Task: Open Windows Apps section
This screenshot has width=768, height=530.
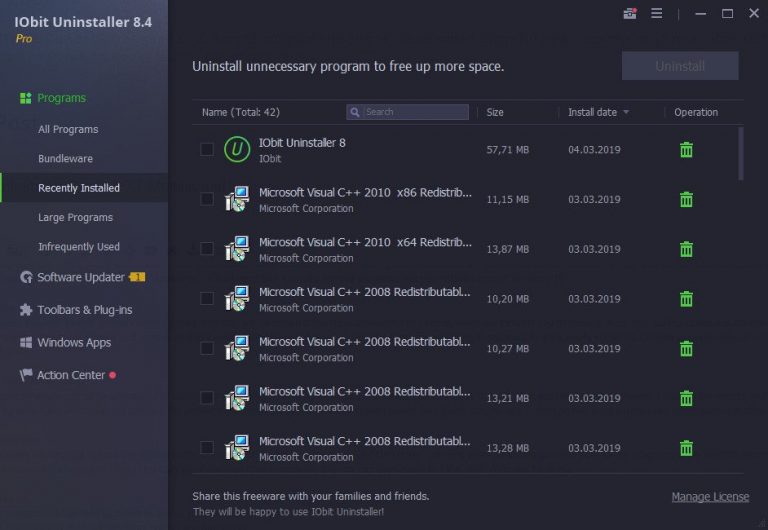Action: click(x=65, y=342)
